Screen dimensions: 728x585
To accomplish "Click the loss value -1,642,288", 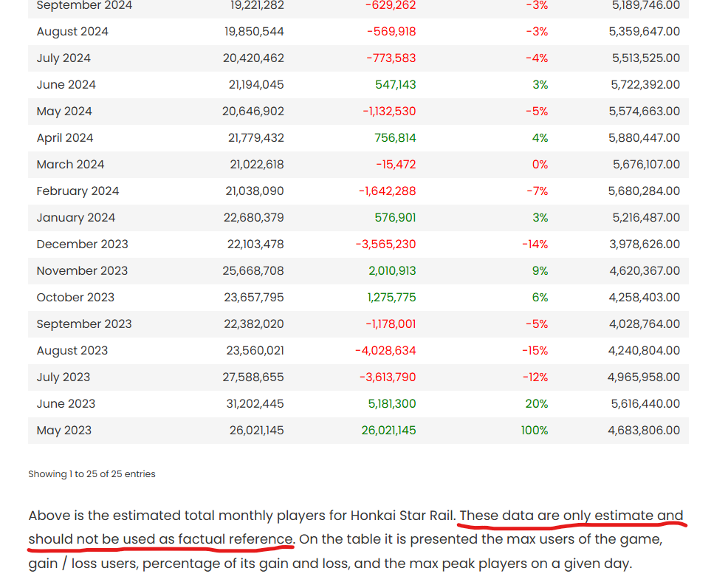I will 387,191.
